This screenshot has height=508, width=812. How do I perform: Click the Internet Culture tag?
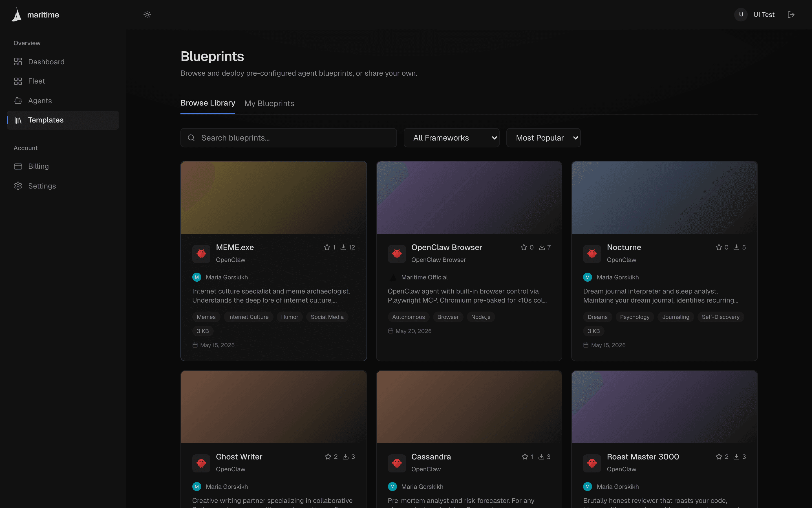tap(248, 317)
